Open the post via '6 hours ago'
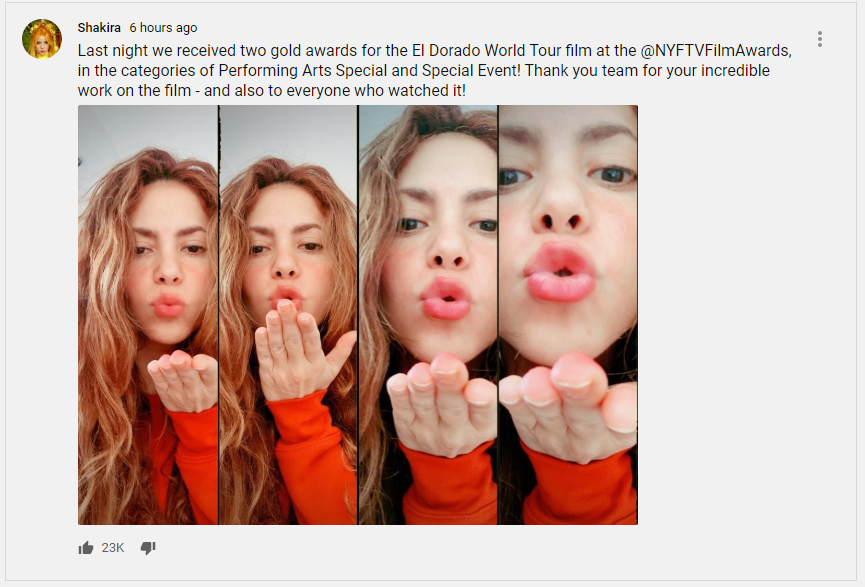865x587 pixels. pyautogui.click(x=163, y=28)
